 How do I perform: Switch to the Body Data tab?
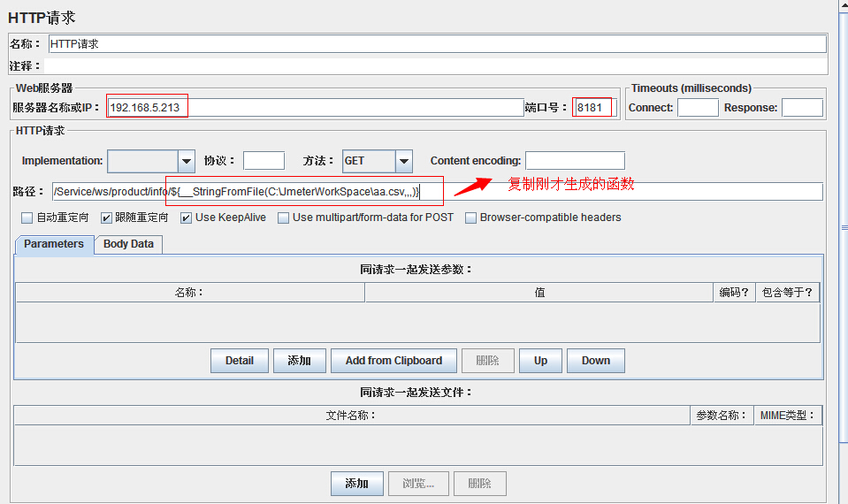point(129,244)
